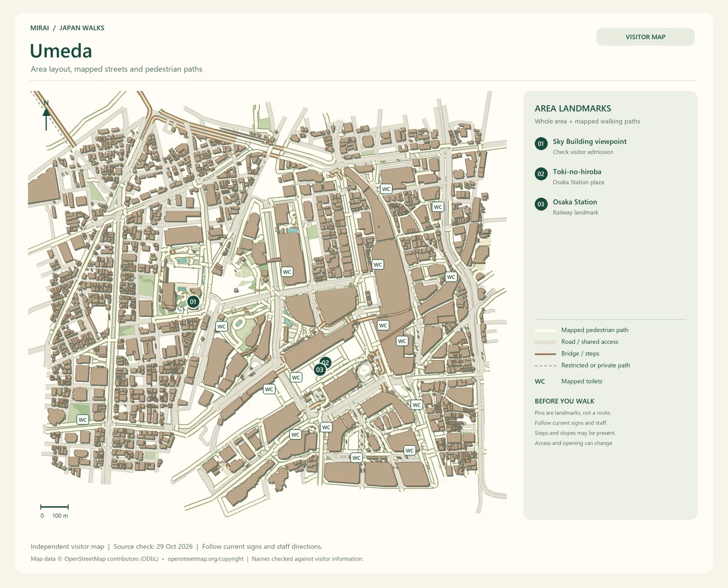Click the north arrow compass indicator

click(46, 115)
